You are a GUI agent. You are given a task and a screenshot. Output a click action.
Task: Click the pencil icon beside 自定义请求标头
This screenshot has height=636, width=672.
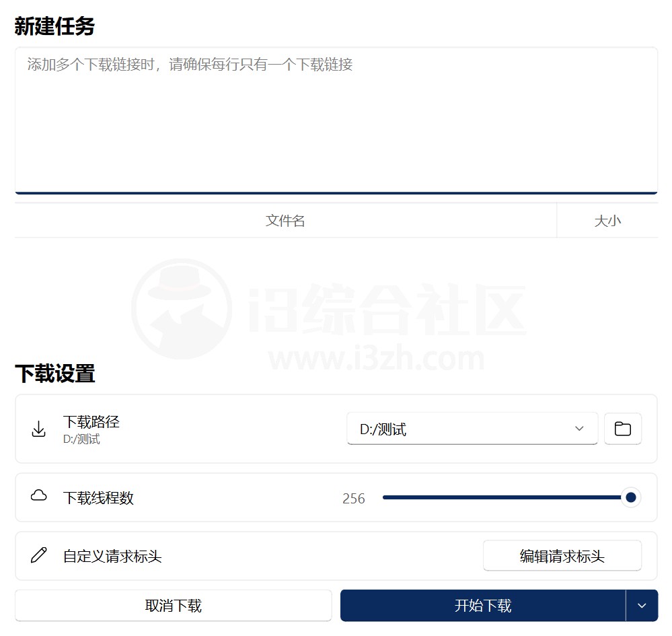click(x=38, y=555)
